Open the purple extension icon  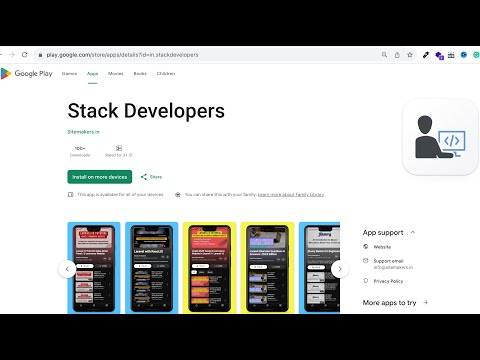[439, 55]
